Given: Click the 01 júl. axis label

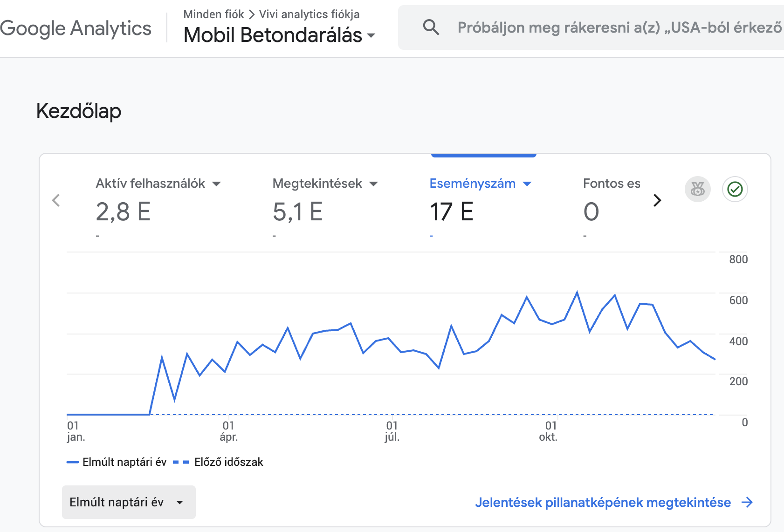Looking at the screenshot, I should (392, 431).
